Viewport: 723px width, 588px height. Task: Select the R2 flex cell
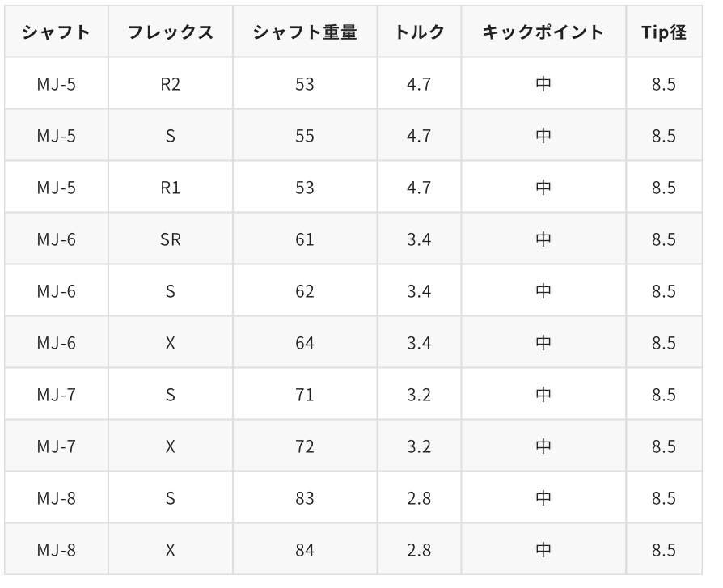coord(171,84)
